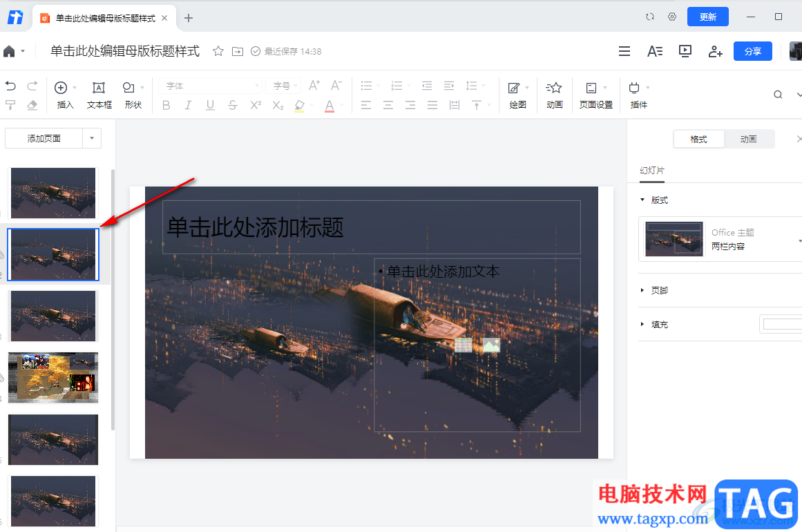Align text right
Screen dimensions: 802x532
click(x=410, y=106)
